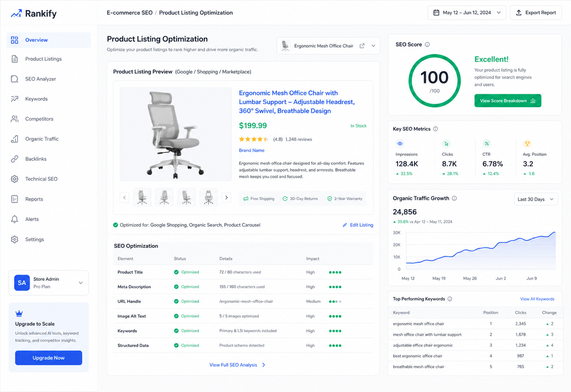Click the pencil icon beside Edit Listing
This screenshot has height=392, width=571.
(x=345, y=225)
